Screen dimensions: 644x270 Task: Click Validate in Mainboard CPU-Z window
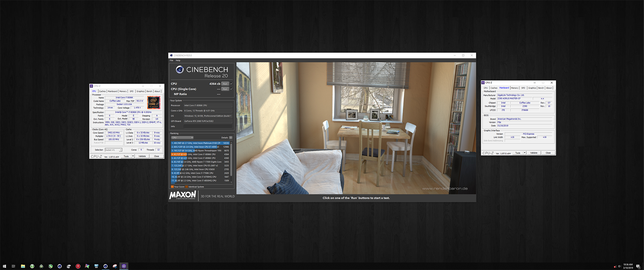[x=534, y=153]
